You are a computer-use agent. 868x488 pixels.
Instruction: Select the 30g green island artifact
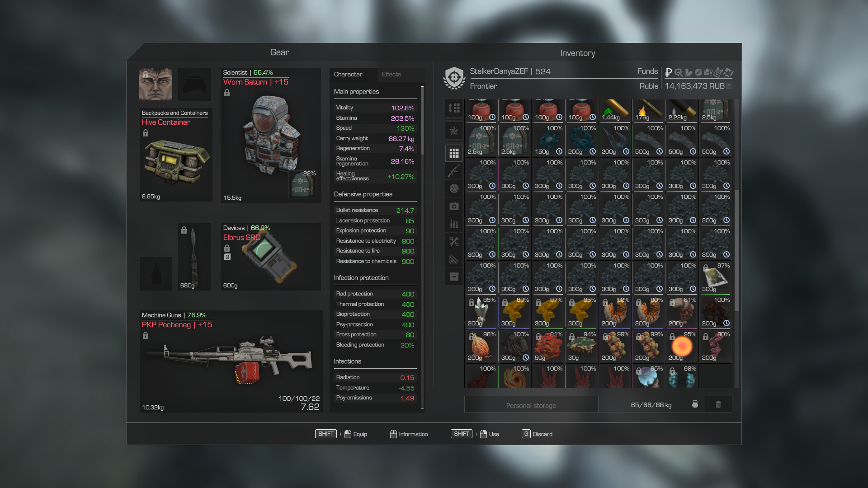(582, 346)
